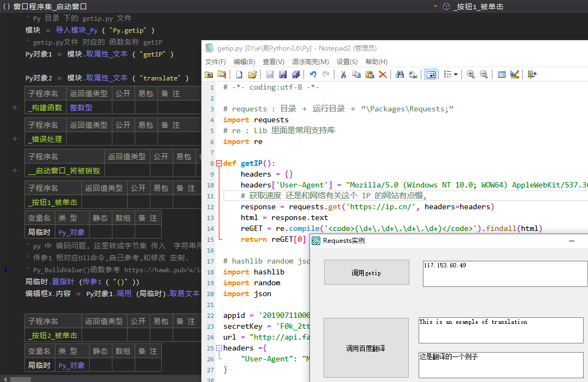Click the 调用getip button
Image resolution: width=588 pixels, height=382 pixels.
(x=366, y=272)
